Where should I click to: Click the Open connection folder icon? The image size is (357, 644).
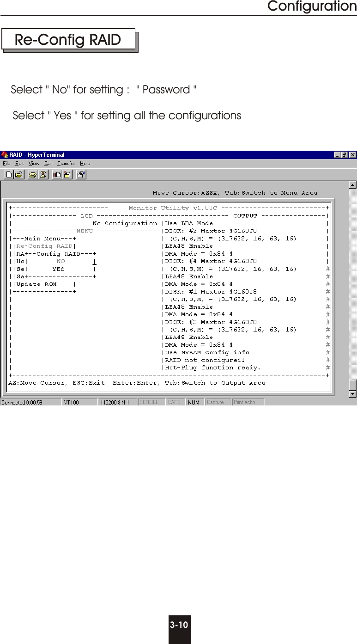tap(19, 174)
